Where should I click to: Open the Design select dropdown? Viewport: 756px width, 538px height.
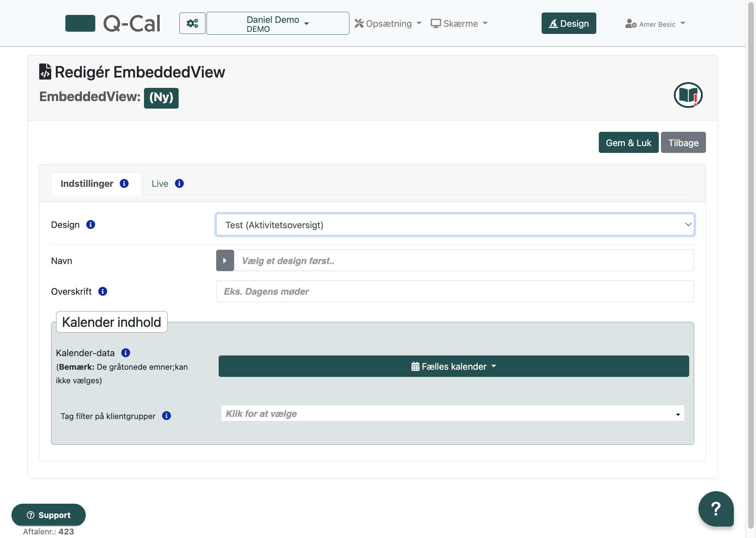click(455, 225)
